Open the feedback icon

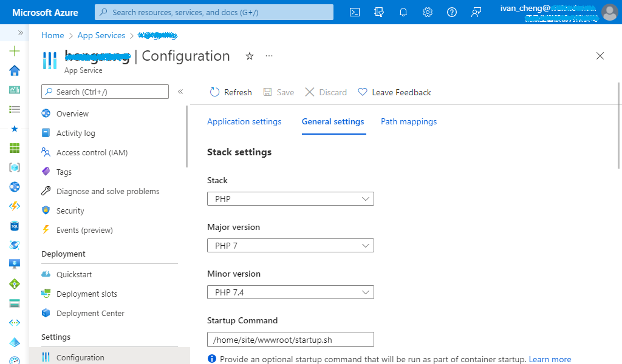point(476,12)
